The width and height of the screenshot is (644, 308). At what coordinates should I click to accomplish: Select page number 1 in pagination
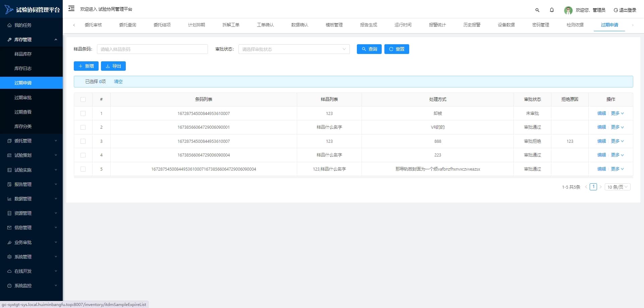pyautogui.click(x=593, y=187)
